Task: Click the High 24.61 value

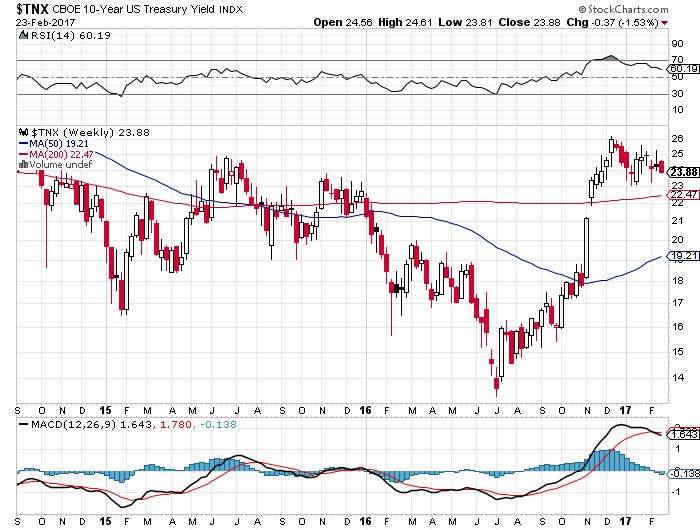Action: point(405,22)
